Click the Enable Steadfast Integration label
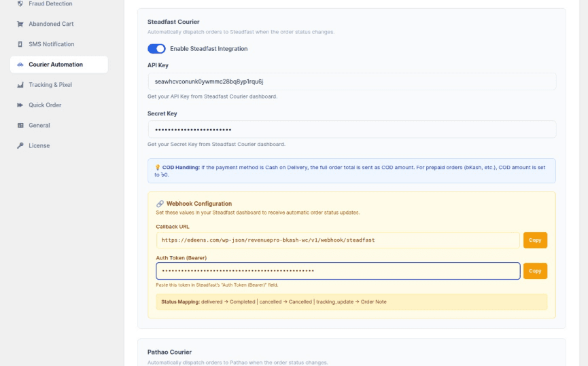The height and width of the screenshot is (366, 588). point(209,49)
